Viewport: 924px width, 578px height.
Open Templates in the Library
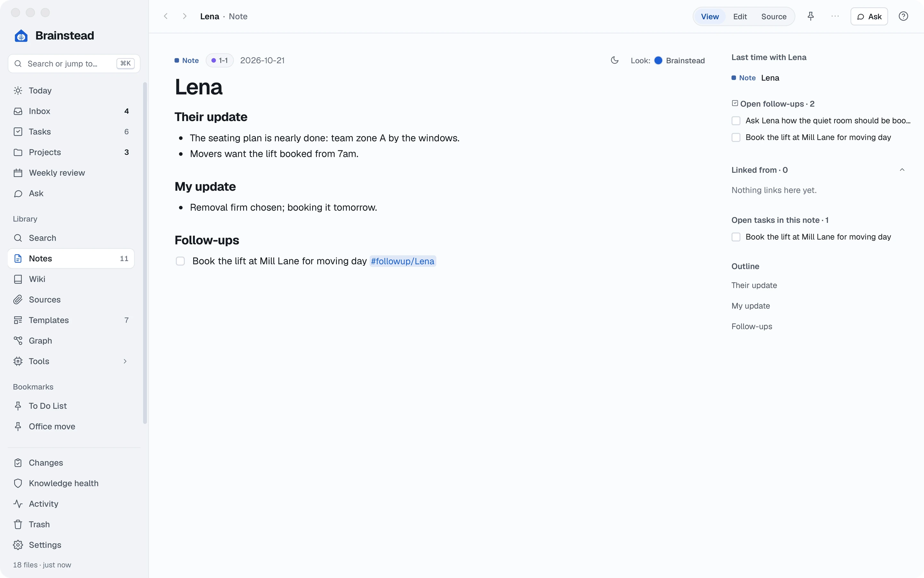coord(71,320)
